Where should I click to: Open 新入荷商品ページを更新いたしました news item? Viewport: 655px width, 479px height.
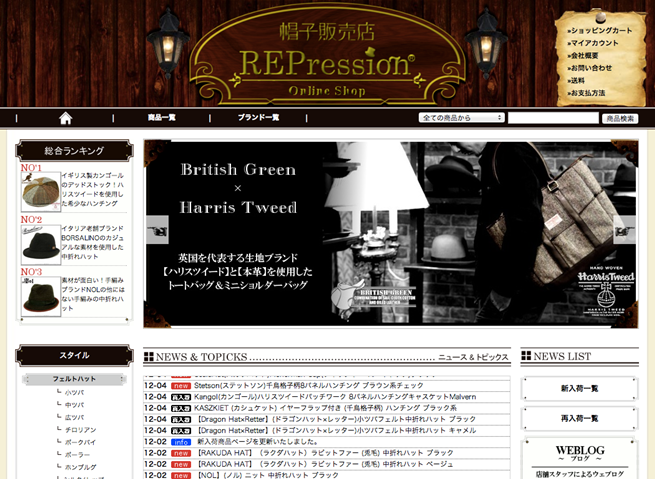pyautogui.click(x=258, y=442)
